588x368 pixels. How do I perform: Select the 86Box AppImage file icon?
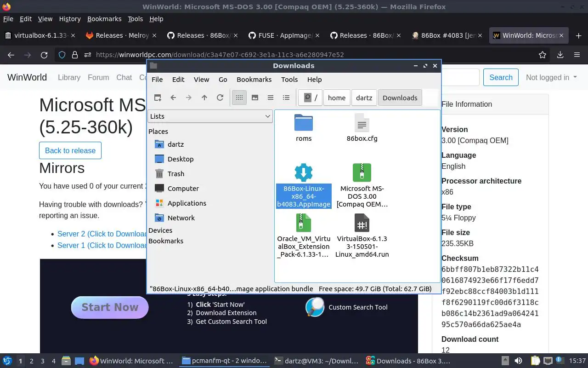coord(304,172)
